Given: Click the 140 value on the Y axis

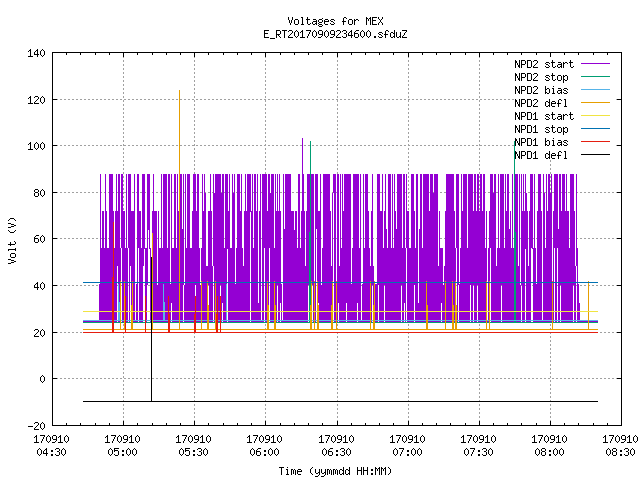Looking at the screenshot, I should (36, 53).
